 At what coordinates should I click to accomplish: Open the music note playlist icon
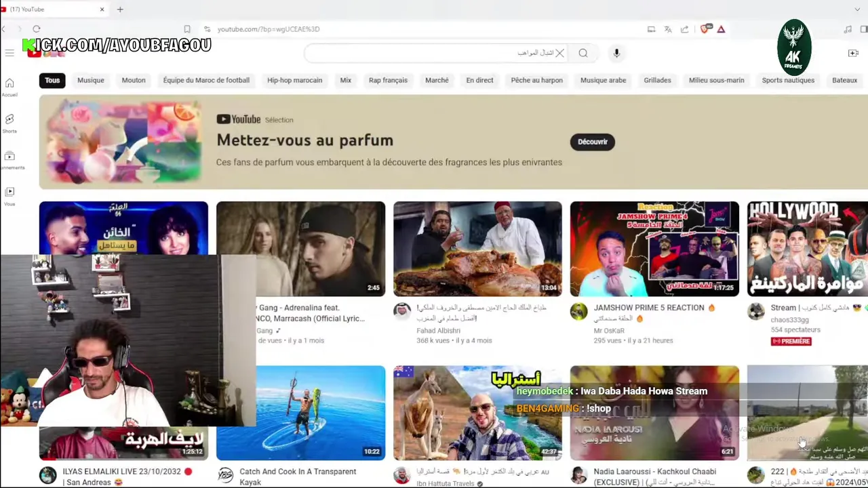pos(848,29)
